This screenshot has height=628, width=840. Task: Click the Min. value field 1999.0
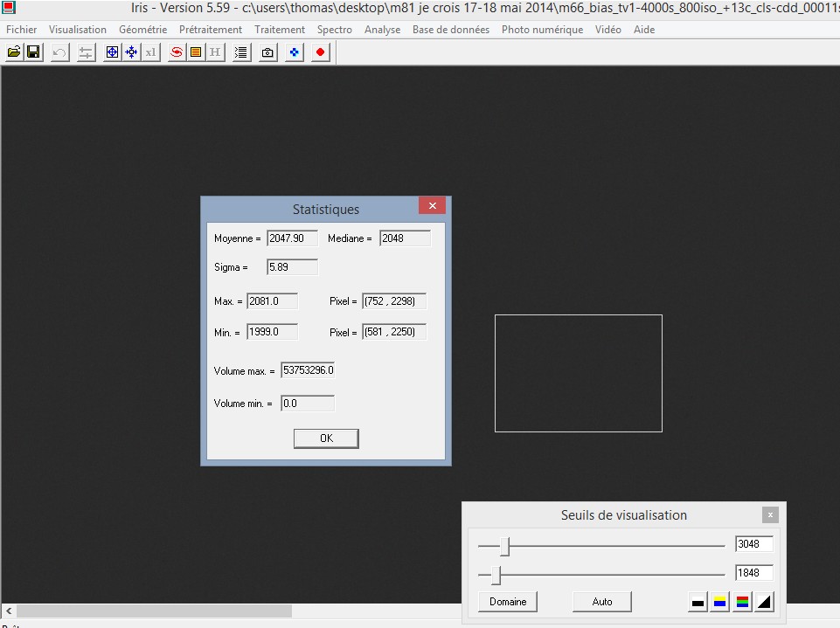point(272,332)
